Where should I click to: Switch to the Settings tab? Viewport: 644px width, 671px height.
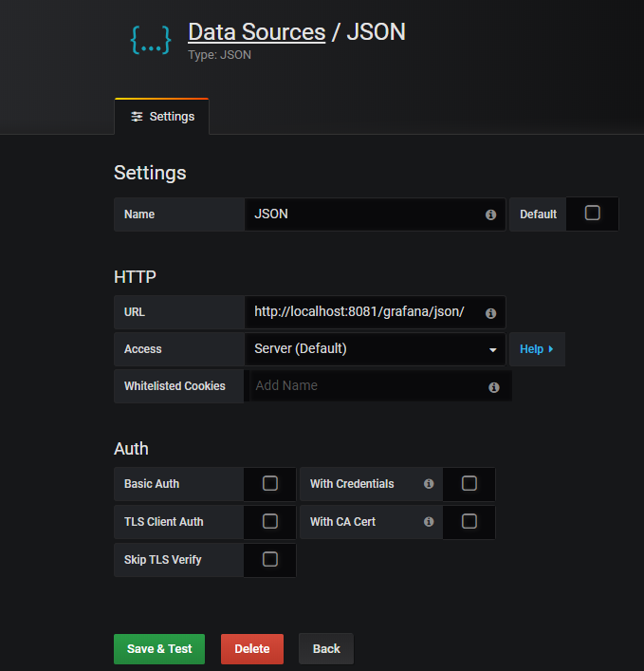pyautogui.click(x=161, y=117)
